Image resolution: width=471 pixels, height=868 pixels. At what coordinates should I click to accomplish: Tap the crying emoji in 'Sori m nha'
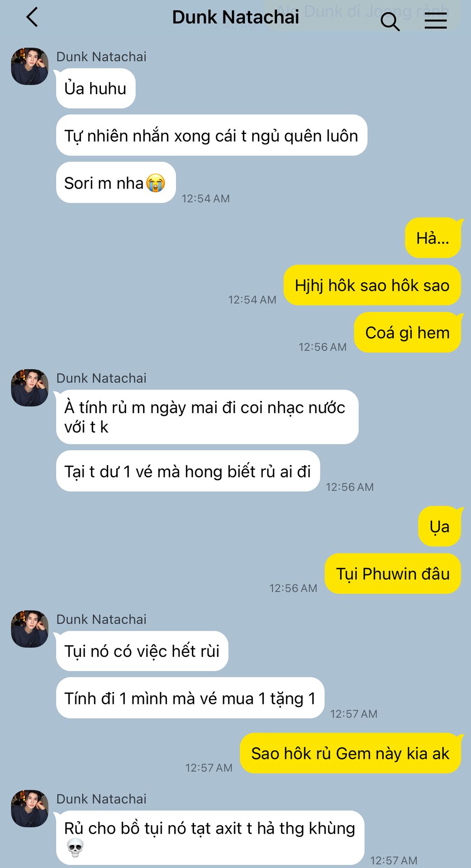(156, 183)
